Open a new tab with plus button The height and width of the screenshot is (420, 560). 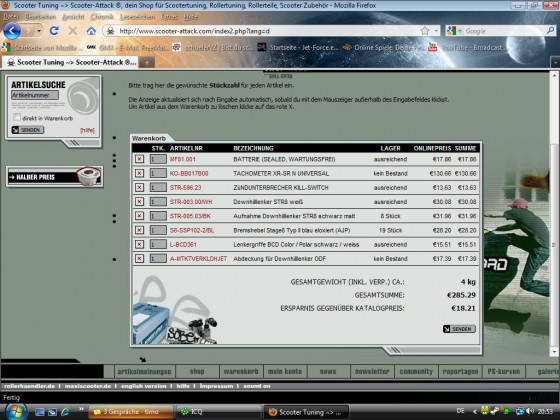coord(146,62)
